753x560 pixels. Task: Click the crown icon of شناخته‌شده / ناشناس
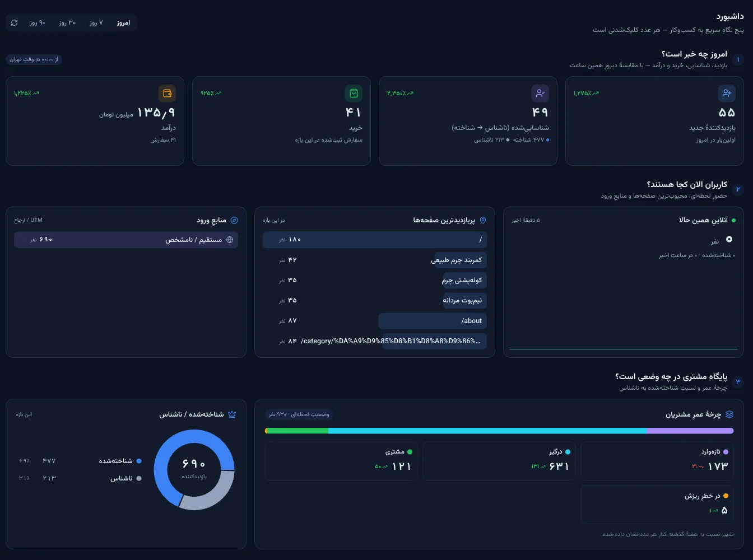tap(232, 414)
